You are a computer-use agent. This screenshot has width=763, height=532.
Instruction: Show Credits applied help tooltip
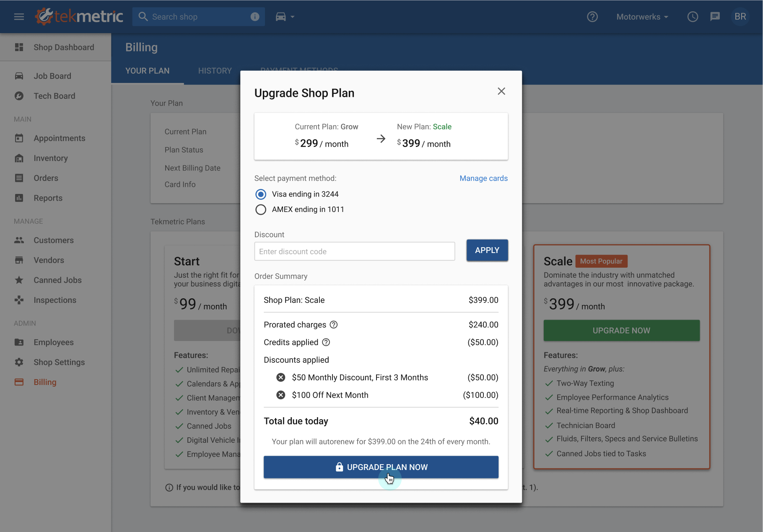click(x=326, y=342)
